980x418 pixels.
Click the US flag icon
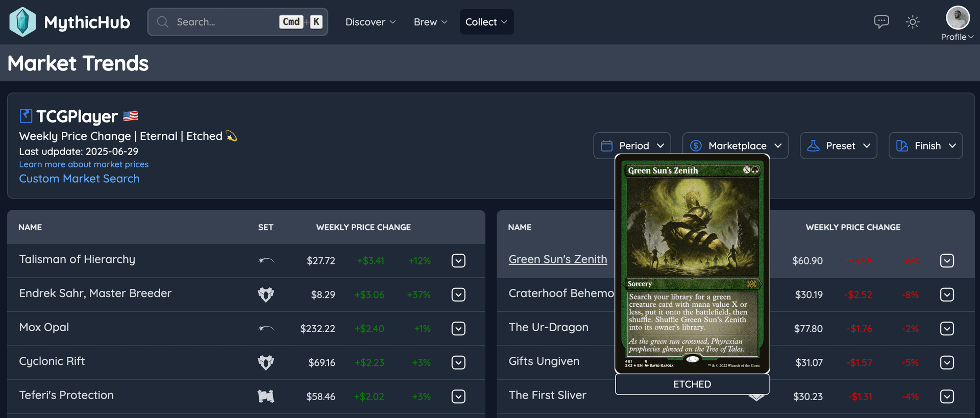click(x=131, y=116)
